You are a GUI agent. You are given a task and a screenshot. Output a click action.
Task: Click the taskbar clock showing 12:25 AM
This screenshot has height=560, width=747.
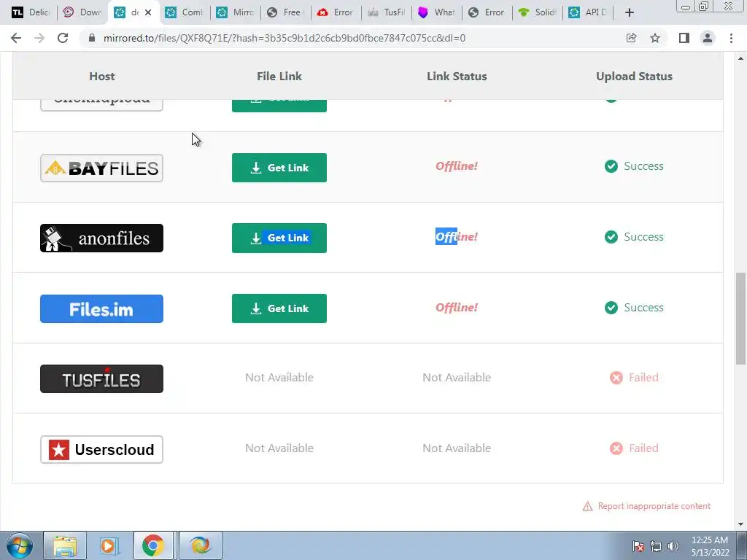coord(710,546)
